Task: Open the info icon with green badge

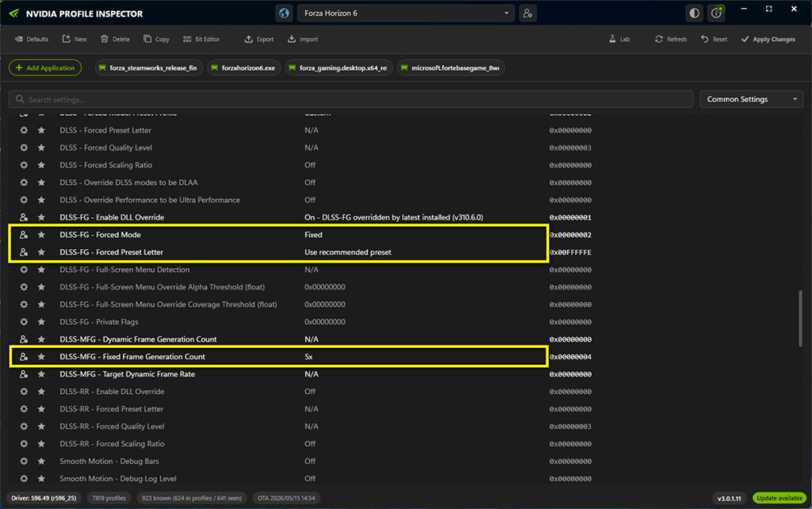Action: [716, 13]
